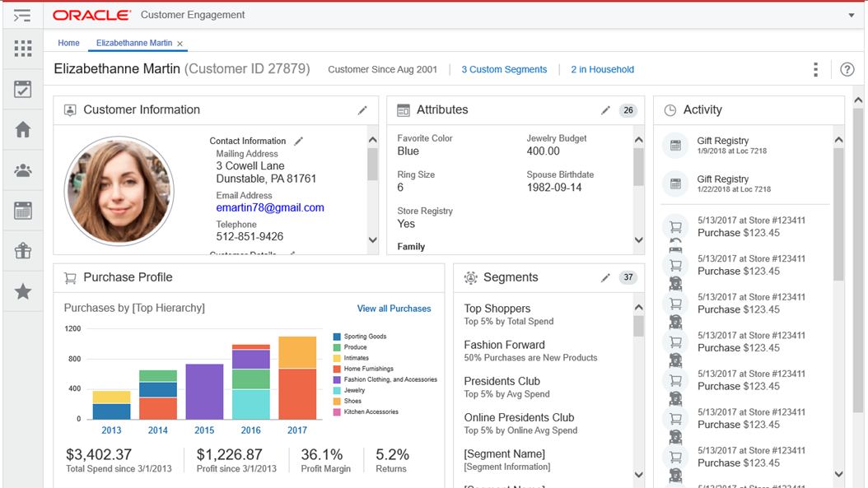The width and height of the screenshot is (868, 488).
Task: Click the help question mark icon
Action: pos(847,70)
